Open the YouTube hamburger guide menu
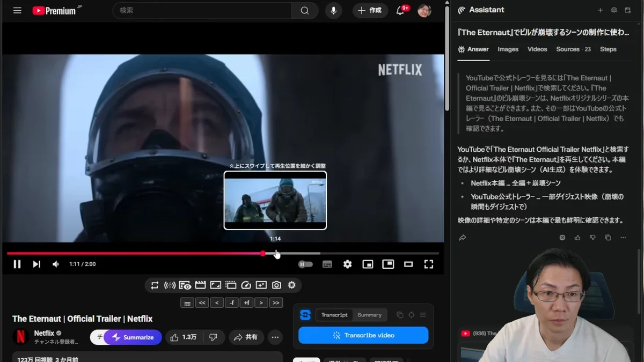 pyautogui.click(x=17, y=11)
